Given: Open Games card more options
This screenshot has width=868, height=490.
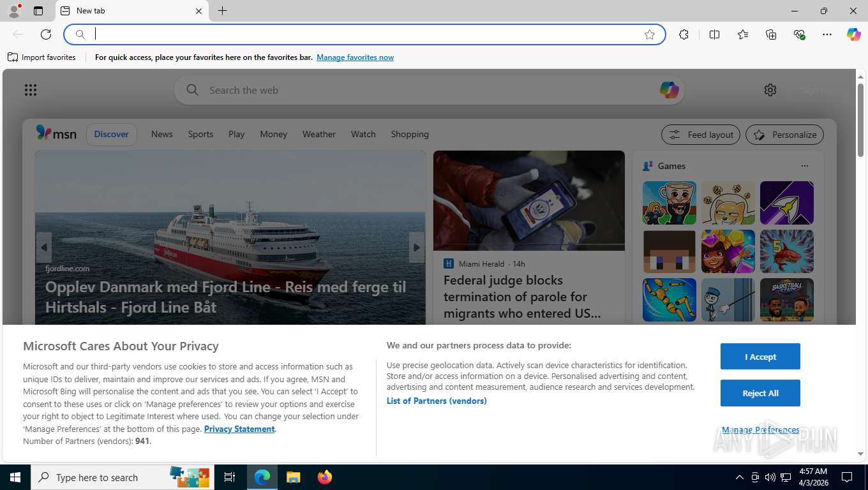Looking at the screenshot, I should coord(805,166).
